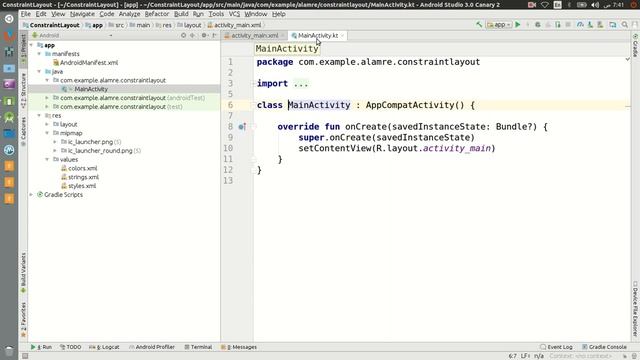Hide the Project panel with hide icon
The width and height of the screenshot is (640, 360).
coord(214,36)
